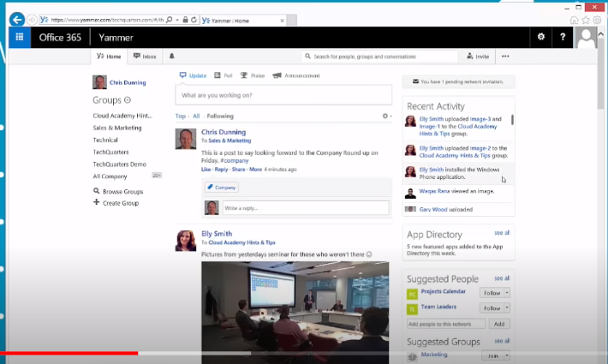
Task: Show the Top feed filter
Action: (x=181, y=116)
